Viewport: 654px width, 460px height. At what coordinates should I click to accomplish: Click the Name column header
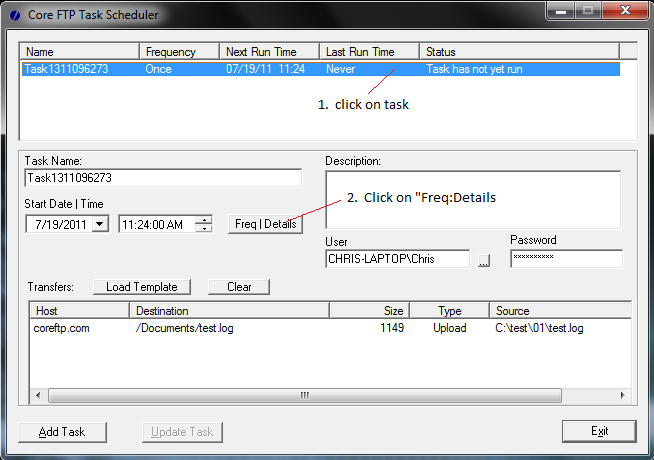point(80,51)
